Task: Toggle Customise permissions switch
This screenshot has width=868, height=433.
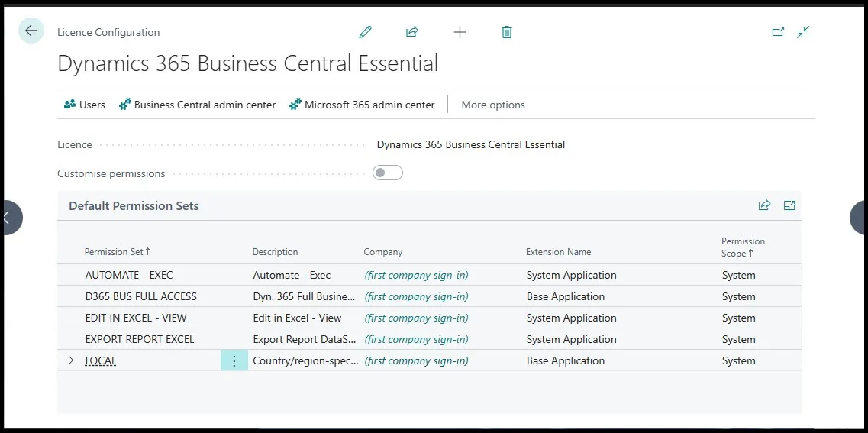Action: [x=388, y=173]
